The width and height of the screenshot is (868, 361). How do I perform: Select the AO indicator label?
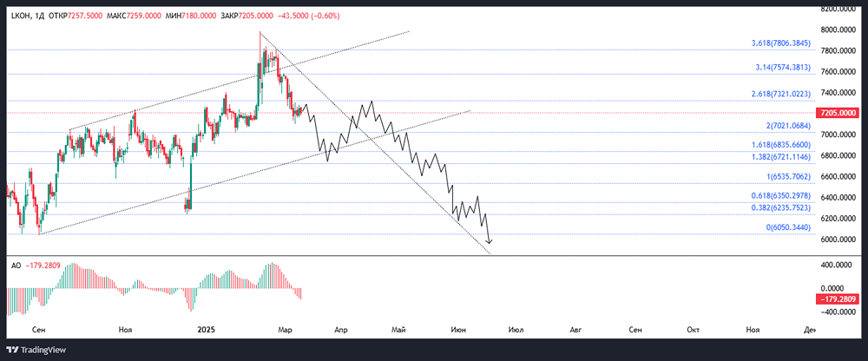coord(16,266)
